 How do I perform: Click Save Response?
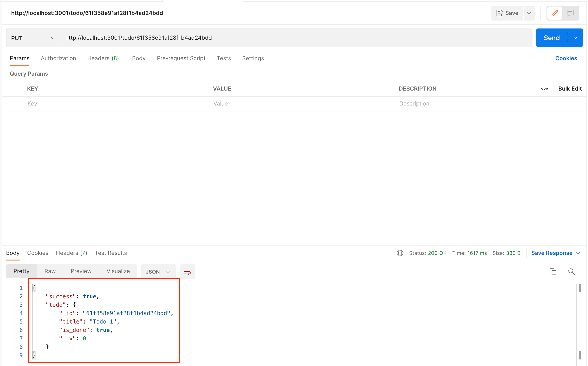coord(552,253)
